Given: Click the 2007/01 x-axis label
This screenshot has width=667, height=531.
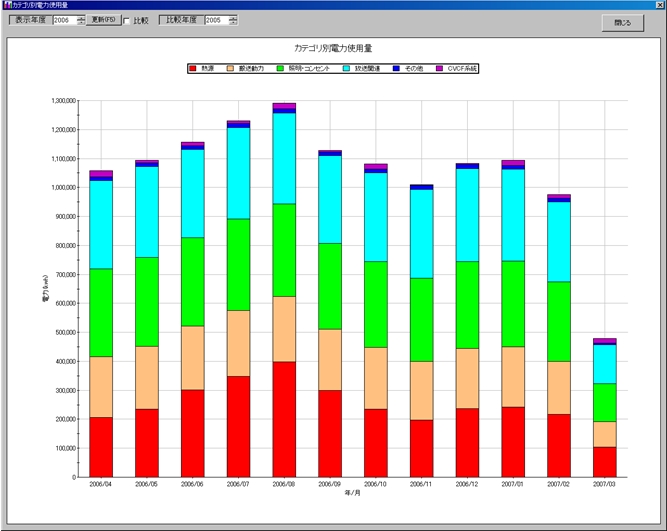Looking at the screenshot, I should pos(513,484).
